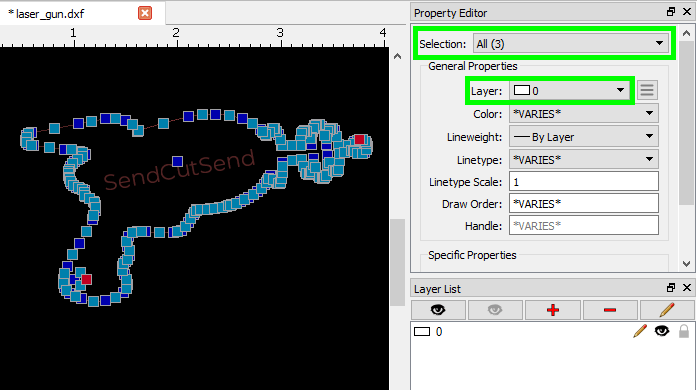This screenshot has height=390, width=697.
Task: Click layer 0 color swatch in Layer List
Action: click(x=422, y=332)
